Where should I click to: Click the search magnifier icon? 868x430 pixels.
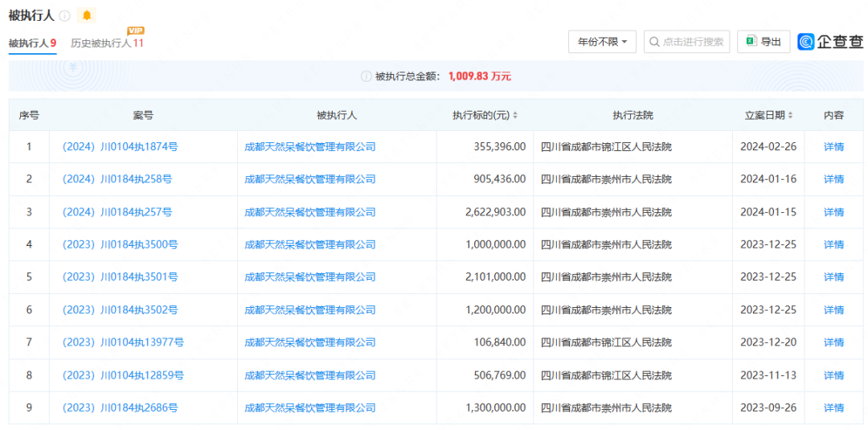tap(654, 42)
